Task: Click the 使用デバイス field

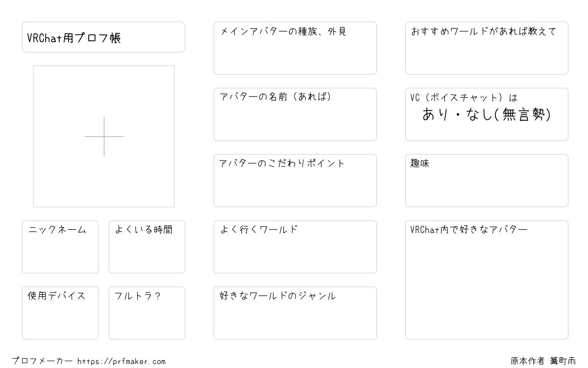Action: 60,313
